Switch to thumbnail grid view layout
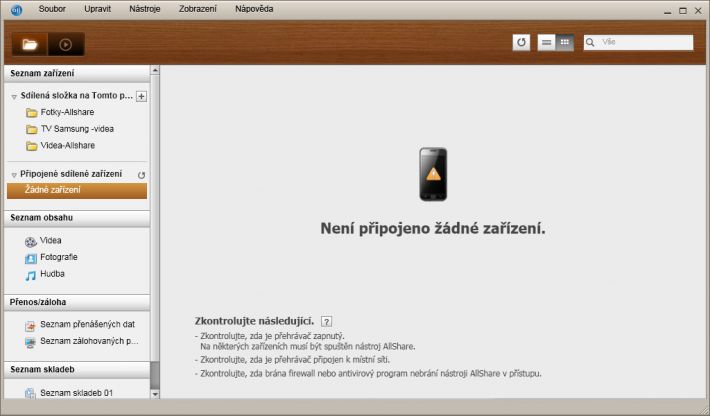The width and height of the screenshot is (710, 416). tap(565, 43)
